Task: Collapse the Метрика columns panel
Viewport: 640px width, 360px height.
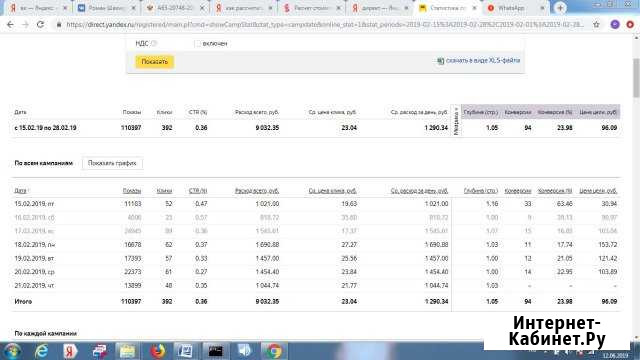Action: coord(456,120)
